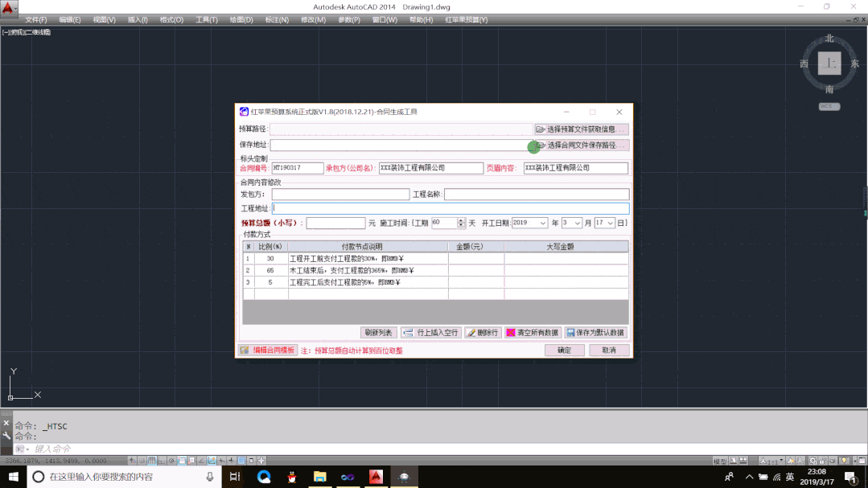Click 选择合同文件保存路径 browse button
This screenshot has width=868, height=488.
[x=582, y=145]
